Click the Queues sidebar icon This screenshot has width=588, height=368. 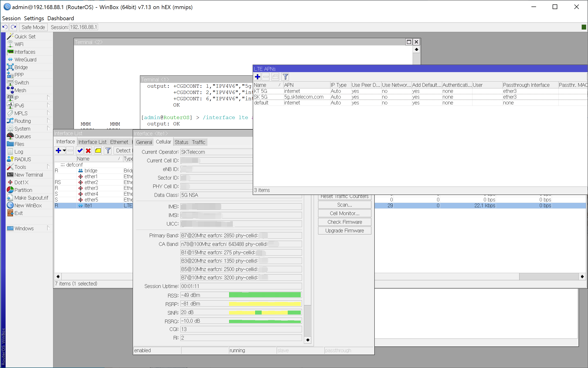(x=10, y=136)
